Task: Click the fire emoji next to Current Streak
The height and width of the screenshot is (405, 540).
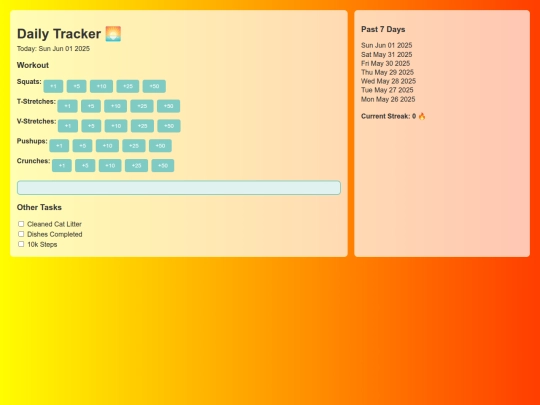Action: (422, 116)
